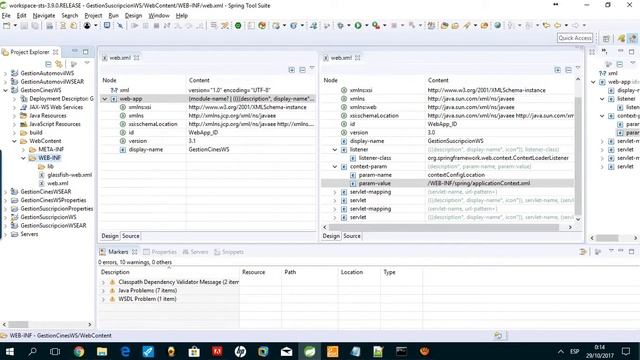Viewport: 640px width, 360px height.
Task: Switch to the Servers view tab
Action: coord(195,252)
